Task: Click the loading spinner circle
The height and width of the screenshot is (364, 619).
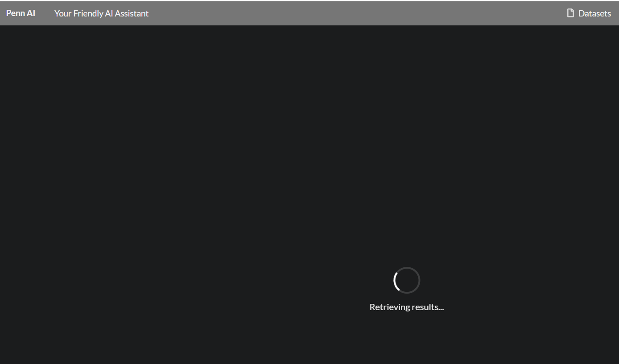Action: (407, 280)
